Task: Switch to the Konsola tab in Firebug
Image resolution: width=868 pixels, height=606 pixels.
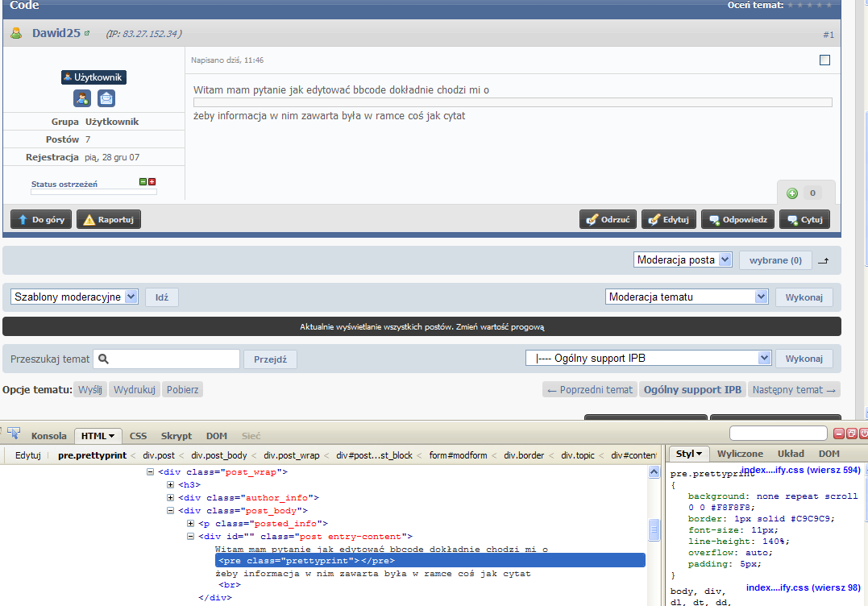Action: click(x=49, y=436)
